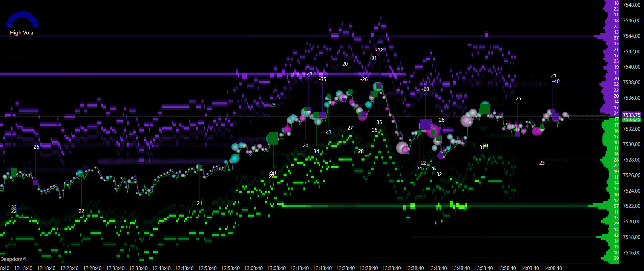644x271 pixels.
Task: Select the 12:53:40 time axis label
Action: pos(207,268)
